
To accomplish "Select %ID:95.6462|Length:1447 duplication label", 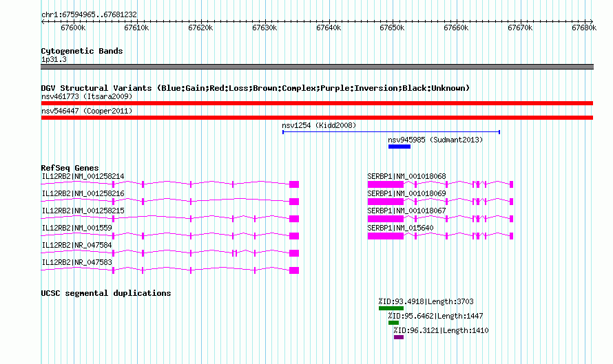I will point(435,316).
